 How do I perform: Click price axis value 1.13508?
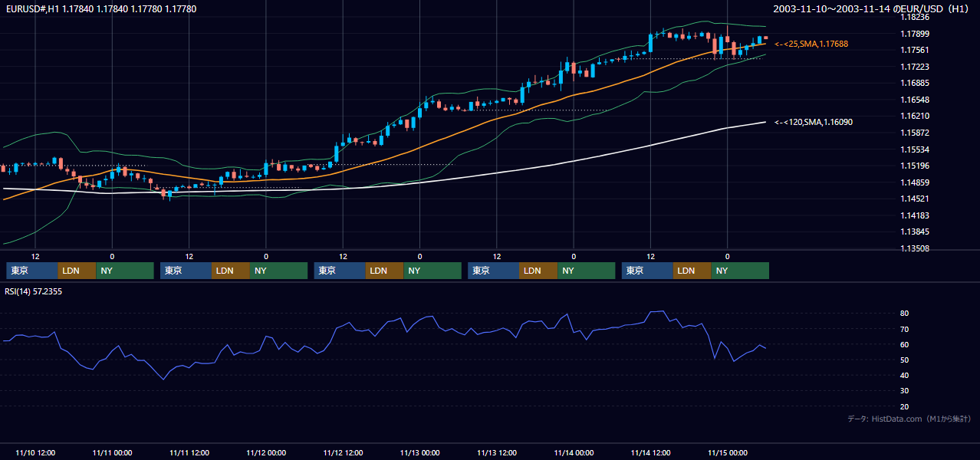pos(914,248)
